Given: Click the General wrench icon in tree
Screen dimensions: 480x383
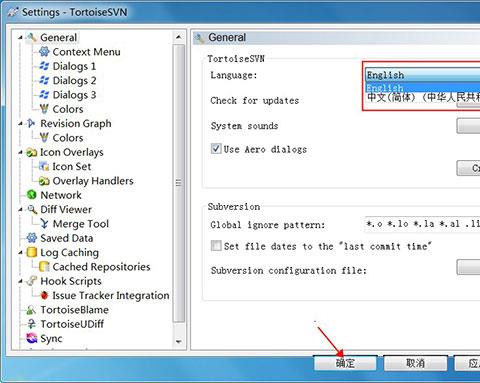Looking at the screenshot, I should (x=31, y=38).
